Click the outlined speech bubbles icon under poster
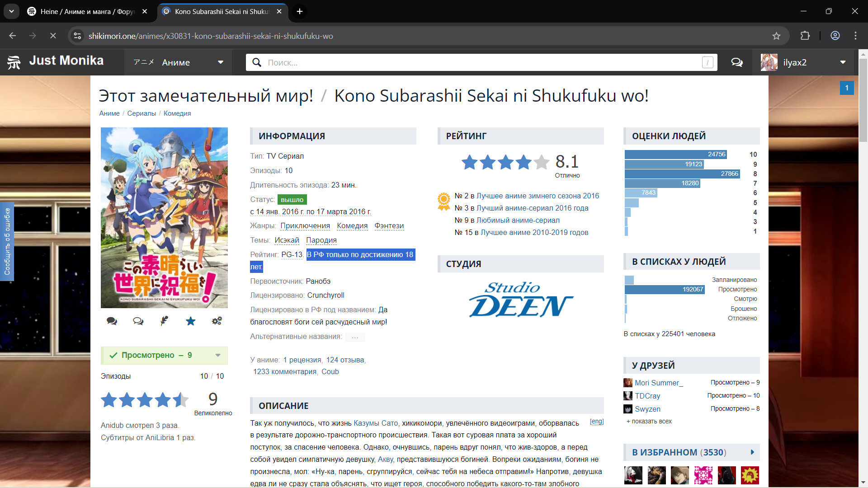 tap(138, 321)
